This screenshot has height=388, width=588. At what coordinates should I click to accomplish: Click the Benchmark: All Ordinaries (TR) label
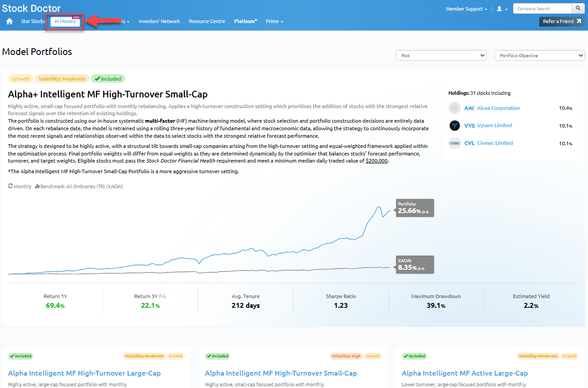coord(82,186)
